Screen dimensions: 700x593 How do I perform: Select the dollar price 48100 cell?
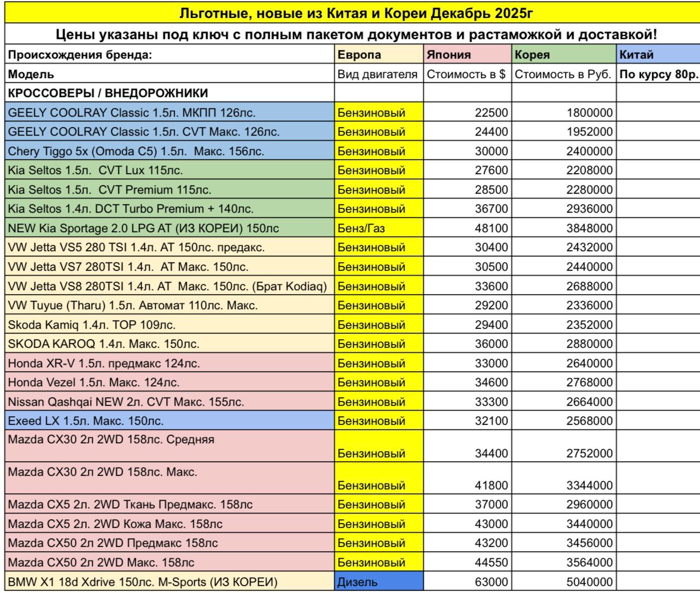tap(467, 228)
